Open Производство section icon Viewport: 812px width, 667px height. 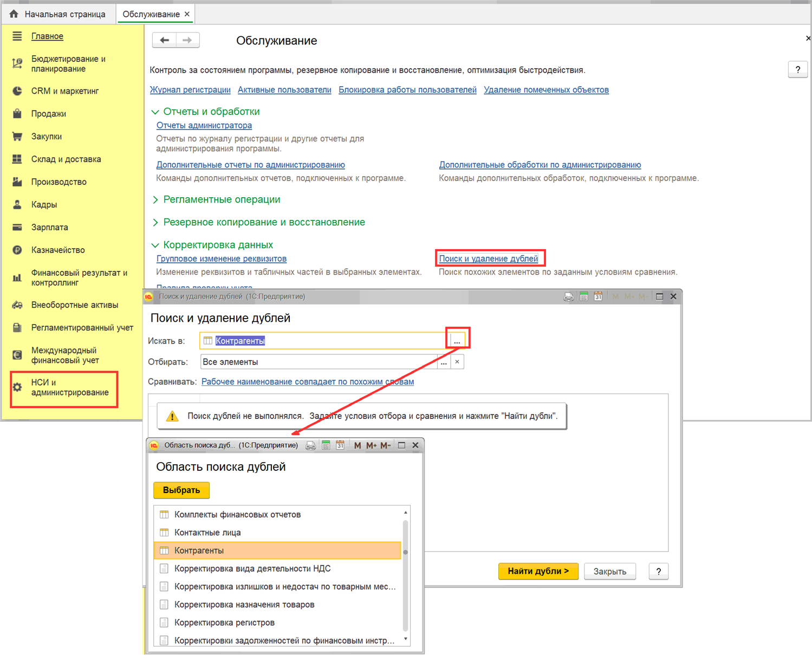[17, 182]
